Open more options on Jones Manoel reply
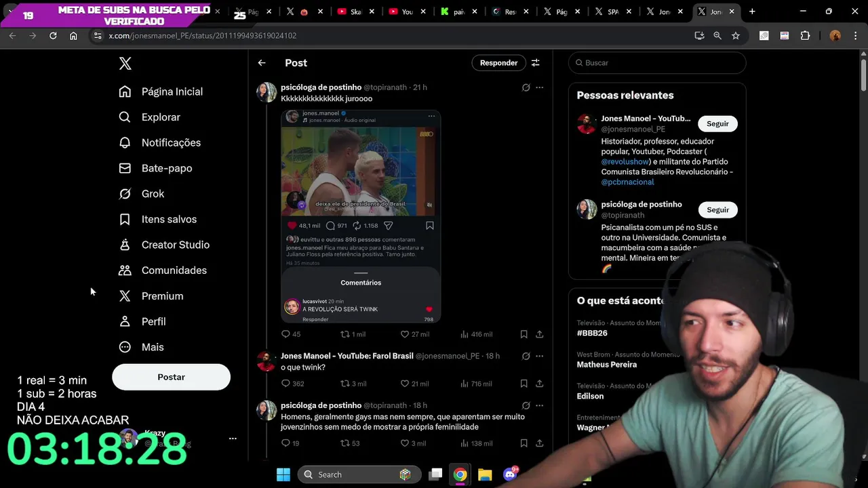Viewport: 868px width, 488px height. pos(539,356)
